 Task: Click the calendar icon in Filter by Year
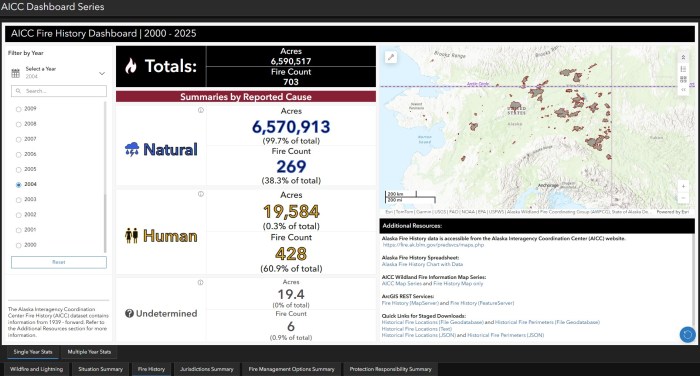tap(16, 73)
